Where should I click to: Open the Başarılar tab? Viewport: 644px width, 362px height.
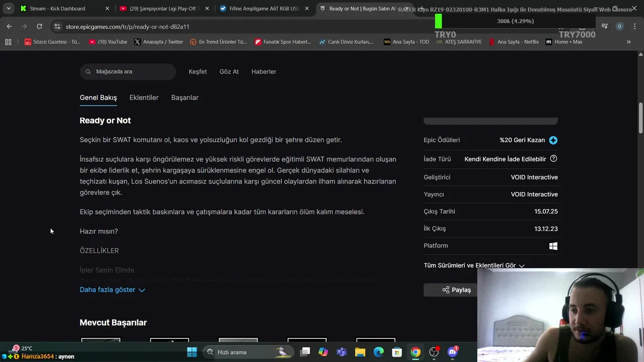[185, 98]
